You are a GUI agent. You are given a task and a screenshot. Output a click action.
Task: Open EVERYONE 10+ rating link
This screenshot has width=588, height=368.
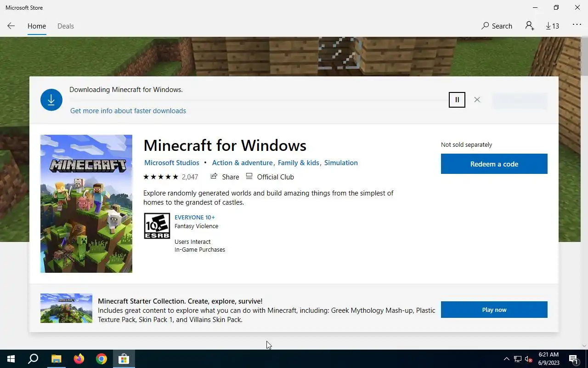tap(195, 217)
